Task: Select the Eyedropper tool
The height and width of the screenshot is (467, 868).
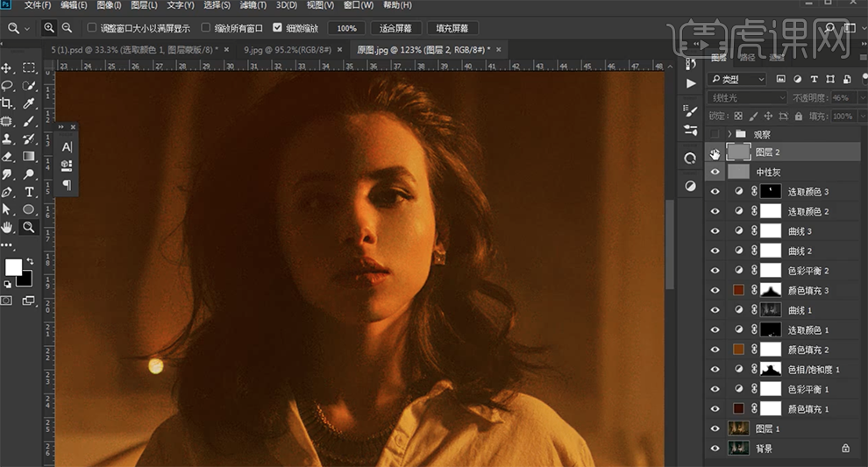Action: click(x=29, y=103)
